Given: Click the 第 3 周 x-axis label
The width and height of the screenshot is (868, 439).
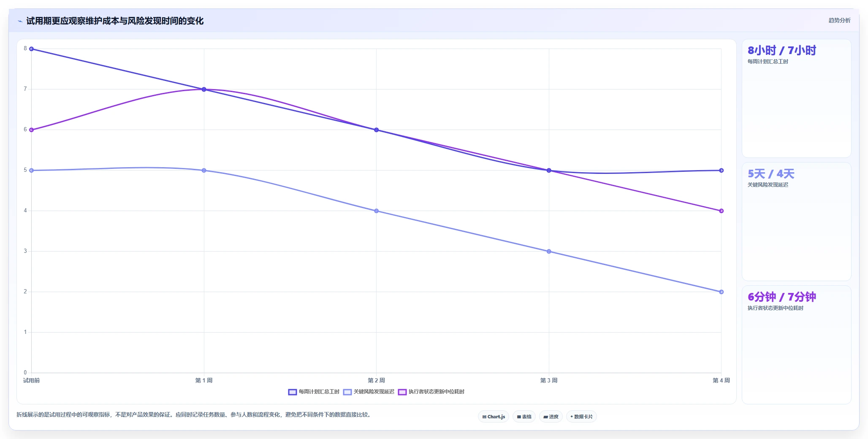Looking at the screenshot, I should tap(549, 381).
